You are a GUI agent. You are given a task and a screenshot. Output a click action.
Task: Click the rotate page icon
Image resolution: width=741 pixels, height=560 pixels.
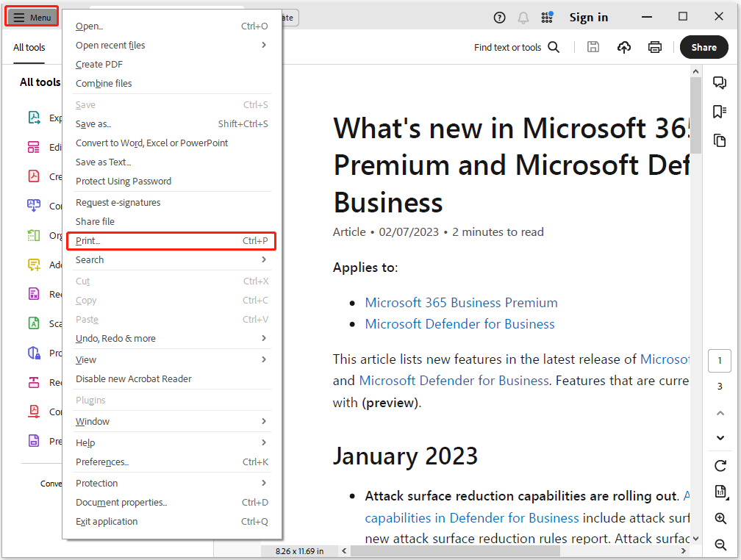(720, 466)
